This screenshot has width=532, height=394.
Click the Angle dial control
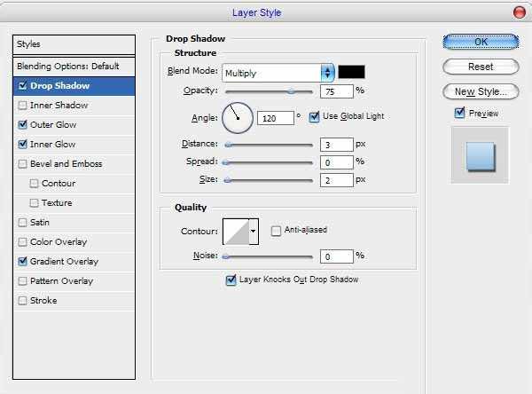(x=238, y=118)
